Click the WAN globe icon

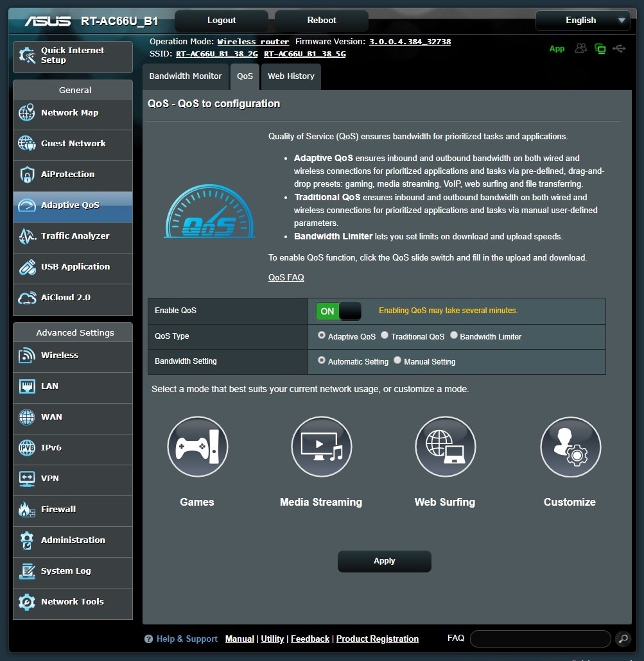[x=26, y=417]
